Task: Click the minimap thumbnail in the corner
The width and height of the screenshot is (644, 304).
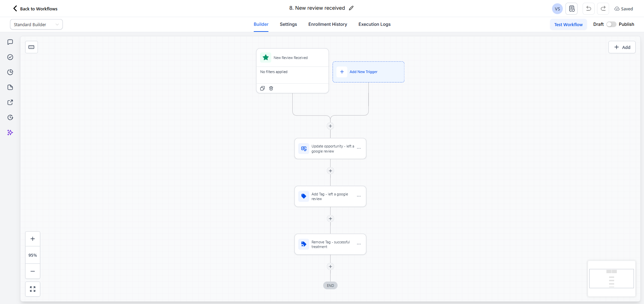Action: coord(611,278)
